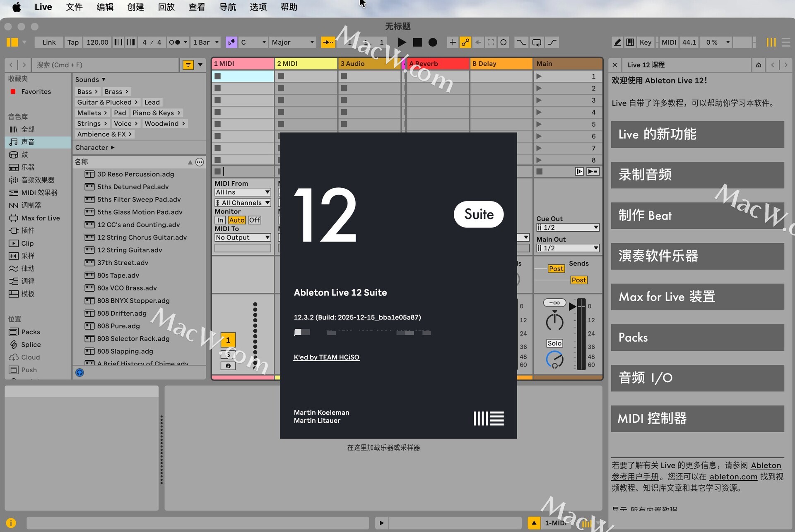Set Monitor to Off on MIDI track
The width and height of the screenshot is (795, 532).
pos(254,220)
